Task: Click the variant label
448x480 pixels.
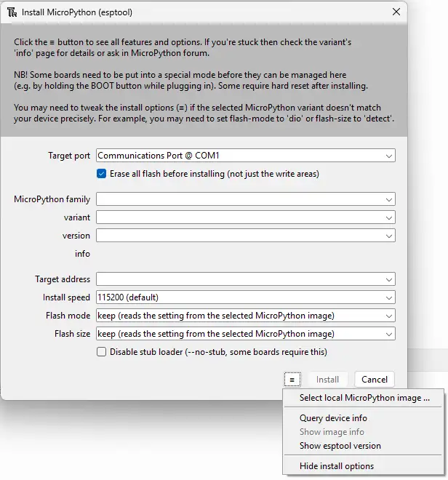Action: point(77,217)
